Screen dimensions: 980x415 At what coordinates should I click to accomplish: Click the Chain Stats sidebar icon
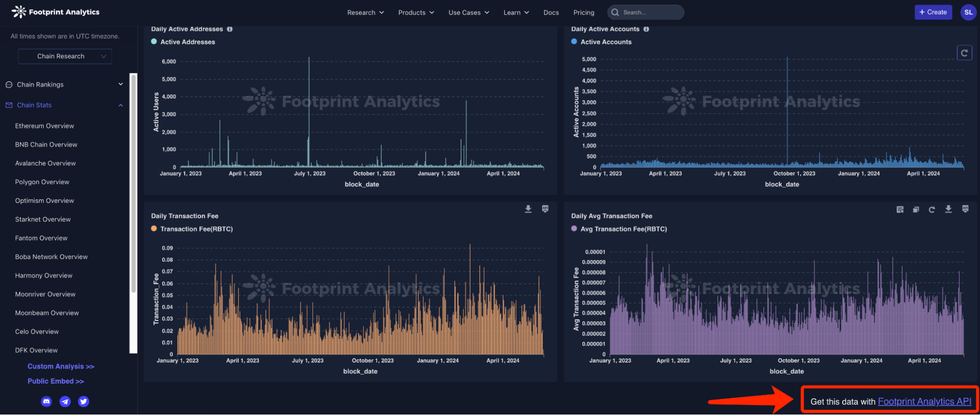pos(9,105)
